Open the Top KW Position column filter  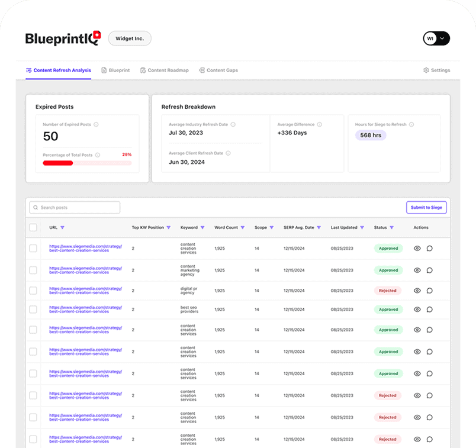click(169, 228)
